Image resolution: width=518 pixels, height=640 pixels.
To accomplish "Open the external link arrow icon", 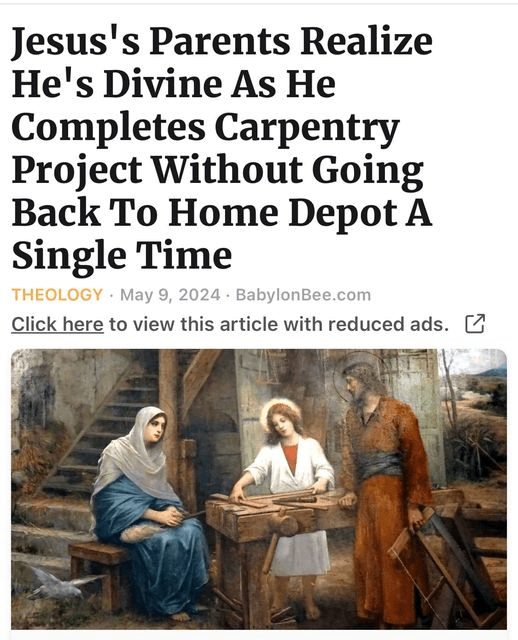I will pyautogui.click(x=475, y=324).
